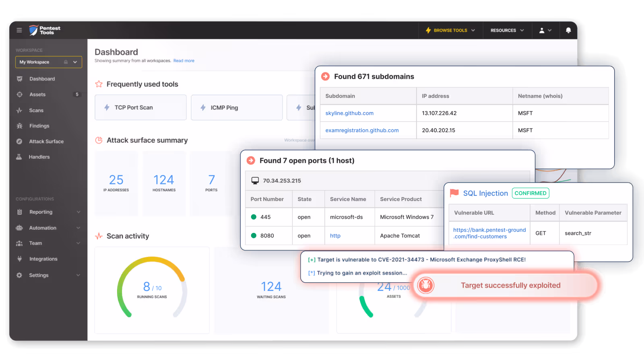
Task: Open Scans in the sidebar
Action: pyautogui.click(x=36, y=110)
